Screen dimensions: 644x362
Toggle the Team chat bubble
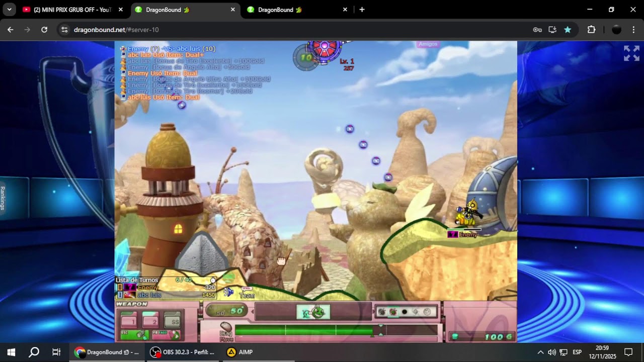tap(247, 293)
